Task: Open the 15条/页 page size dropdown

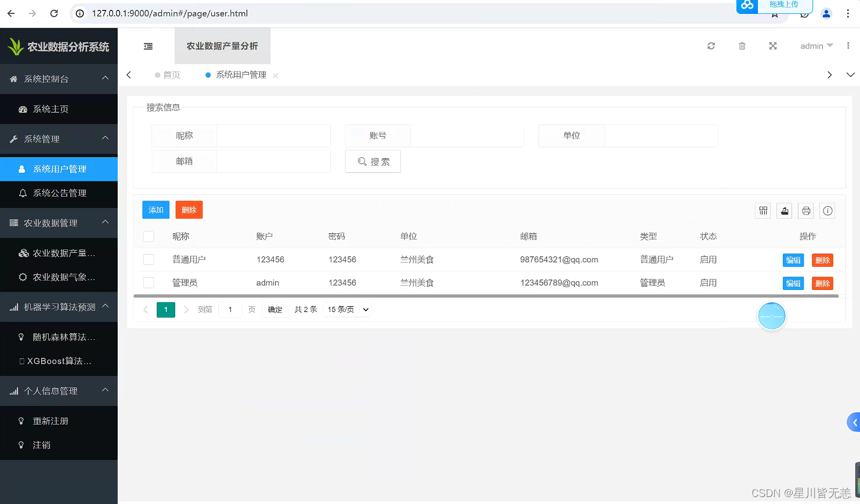Action: click(346, 309)
